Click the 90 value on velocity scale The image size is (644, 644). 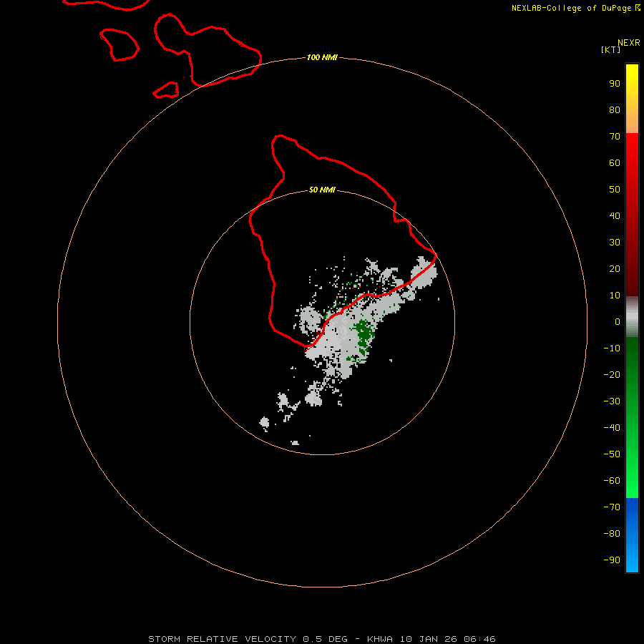615,84
